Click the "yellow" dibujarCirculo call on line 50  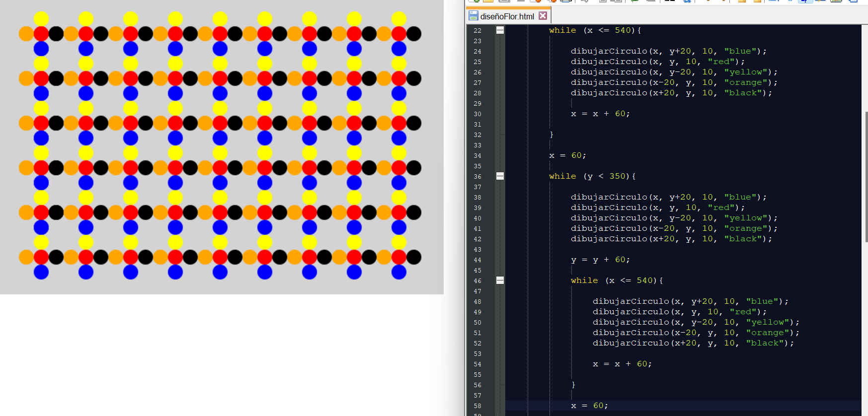tap(696, 322)
